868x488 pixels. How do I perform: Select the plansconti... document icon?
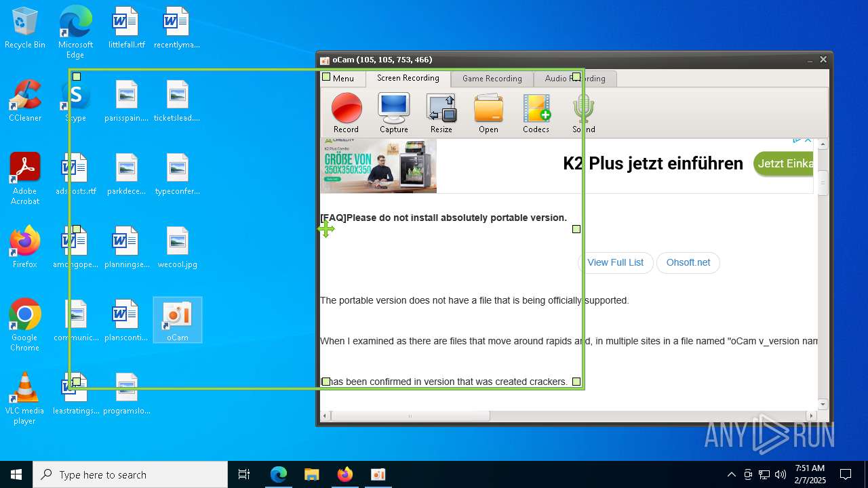pos(127,321)
